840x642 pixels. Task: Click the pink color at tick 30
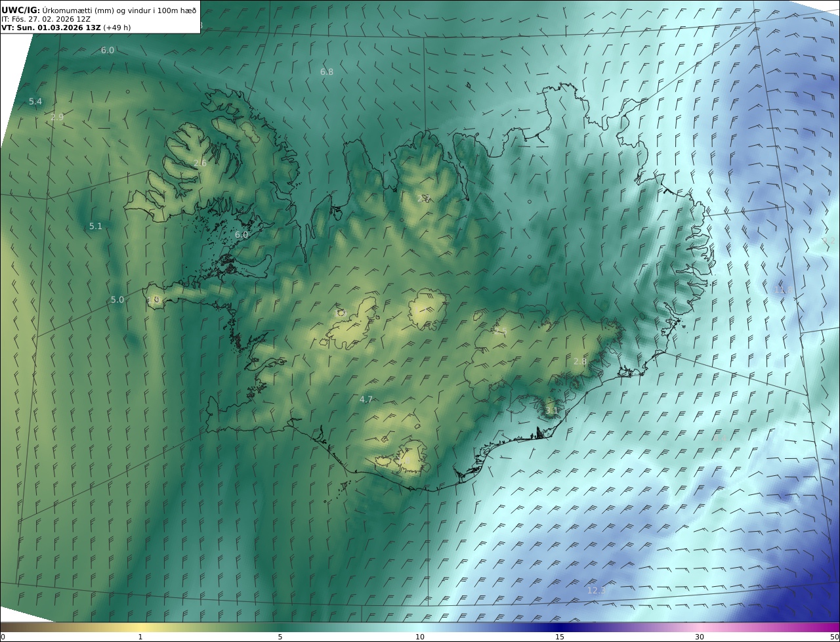(700, 627)
